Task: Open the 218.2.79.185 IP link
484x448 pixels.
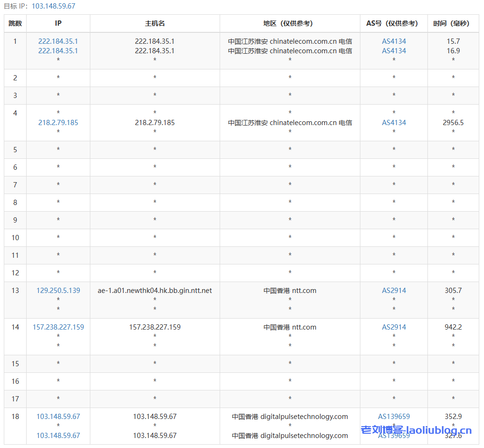Action: (x=58, y=123)
